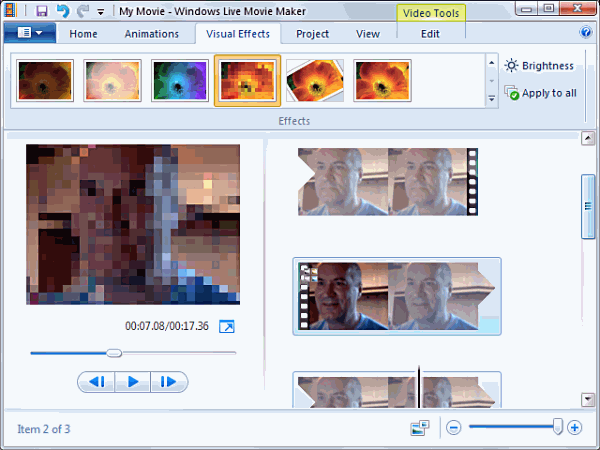Apply the faded pink washed-out effect thumbnail

pos(112,80)
